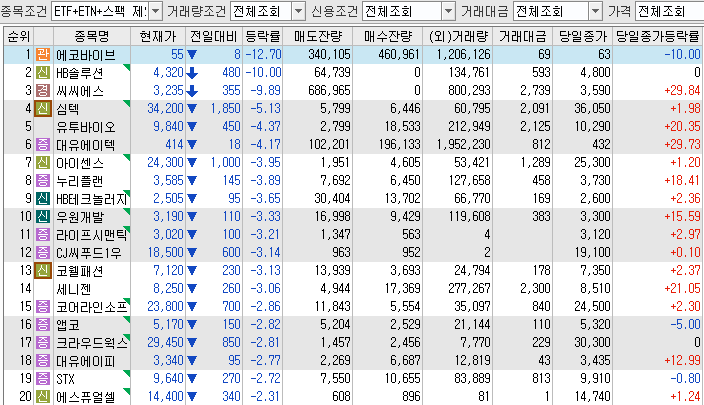
Task: Click the orange 관 badge for 에코바이브
Action: [x=43, y=55]
